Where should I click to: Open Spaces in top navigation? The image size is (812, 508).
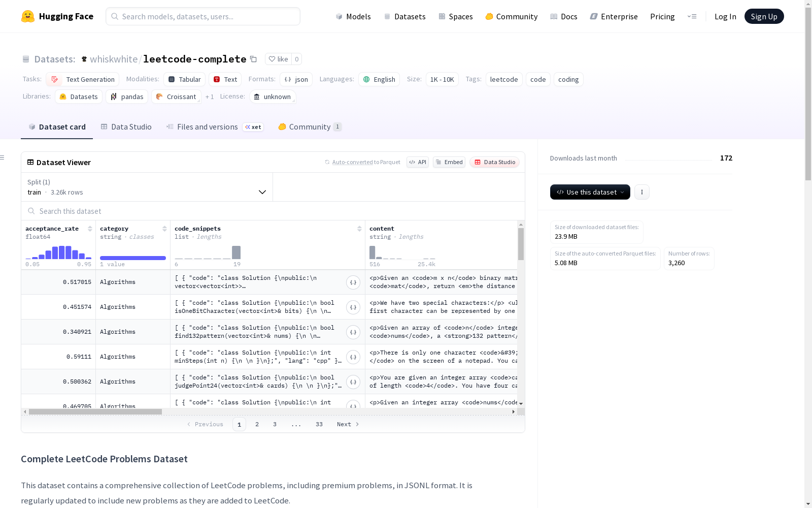tap(456, 16)
